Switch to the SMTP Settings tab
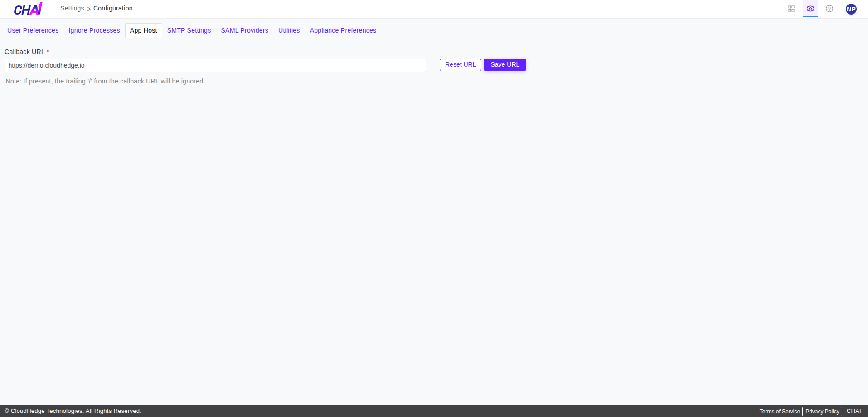 189,30
